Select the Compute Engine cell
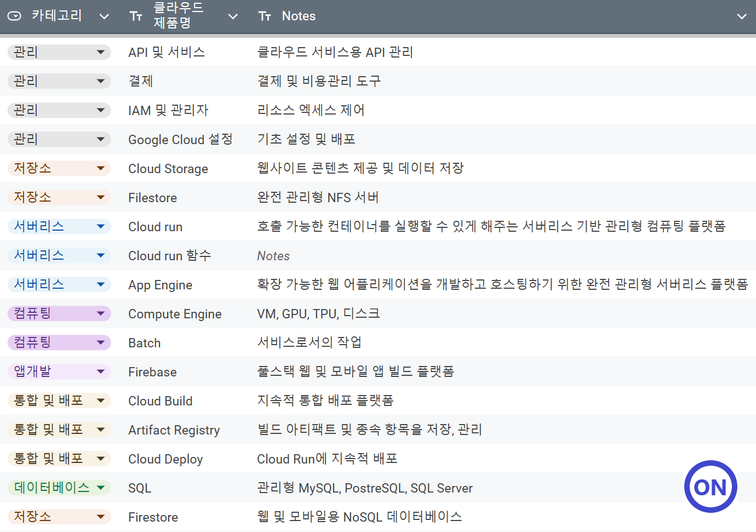This screenshot has width=756, height=532. pyautogui.click(x=175, y=314)
